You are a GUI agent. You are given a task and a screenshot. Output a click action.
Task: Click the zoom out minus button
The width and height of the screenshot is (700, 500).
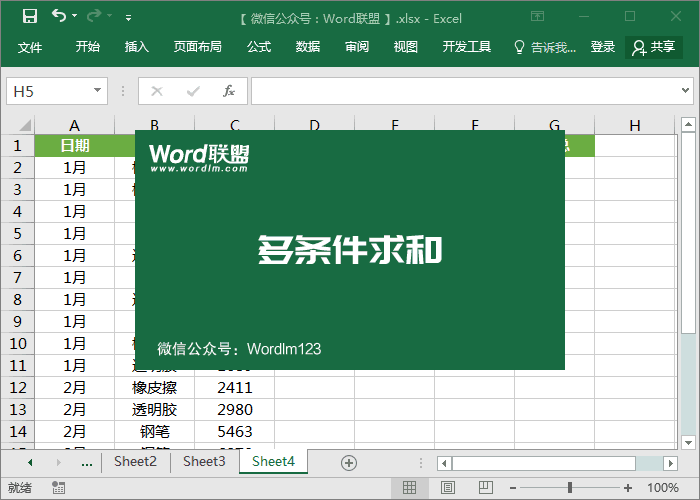[x=513, y=488]
